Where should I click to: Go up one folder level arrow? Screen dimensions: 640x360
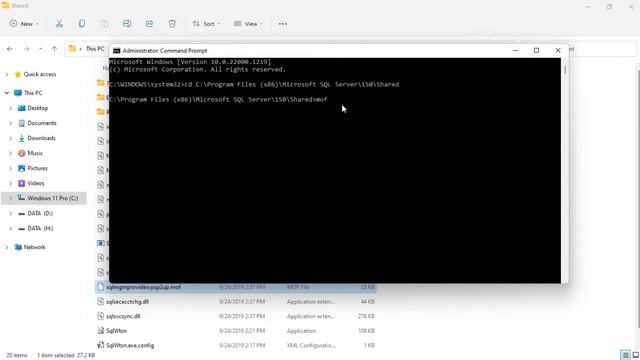pyautogui.click(x=54, y=49)
